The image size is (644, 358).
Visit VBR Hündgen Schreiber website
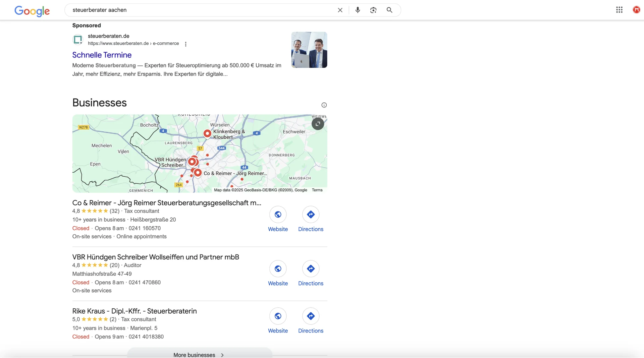click(x=278, y=269)
